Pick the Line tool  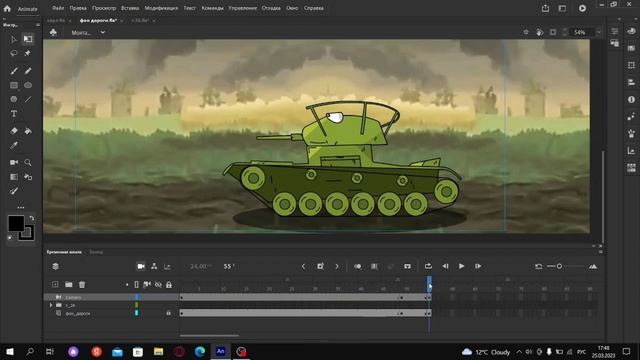coord(28,99)
